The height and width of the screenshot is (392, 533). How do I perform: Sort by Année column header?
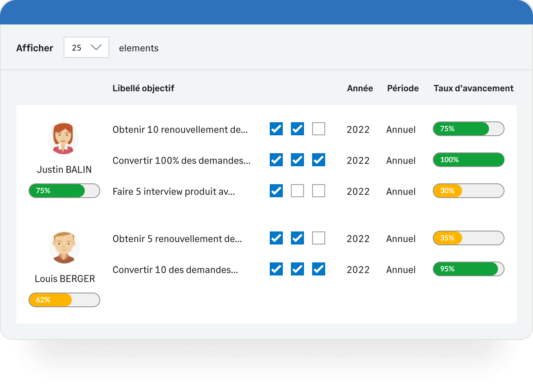(x=360, y=88)
